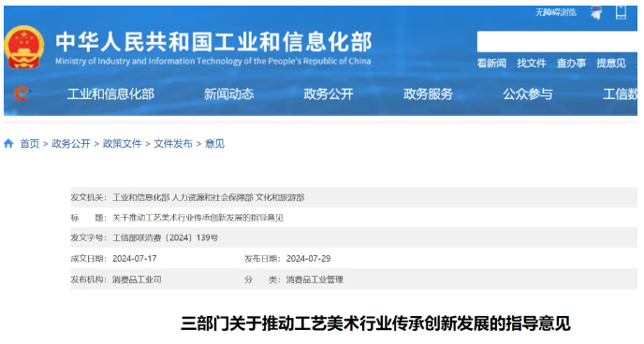
Task: Click the red swirl e-government icon
Action: point(22,93)
